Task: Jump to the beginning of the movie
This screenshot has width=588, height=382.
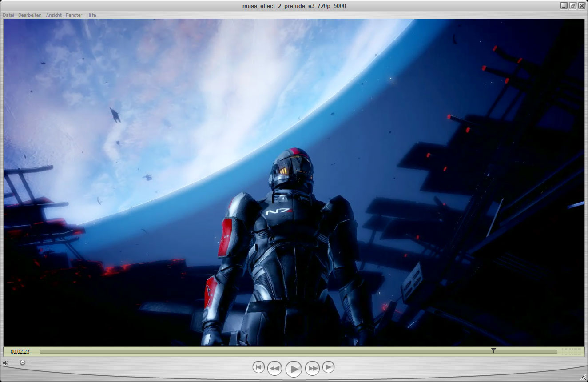Action: tap(258, 367)
